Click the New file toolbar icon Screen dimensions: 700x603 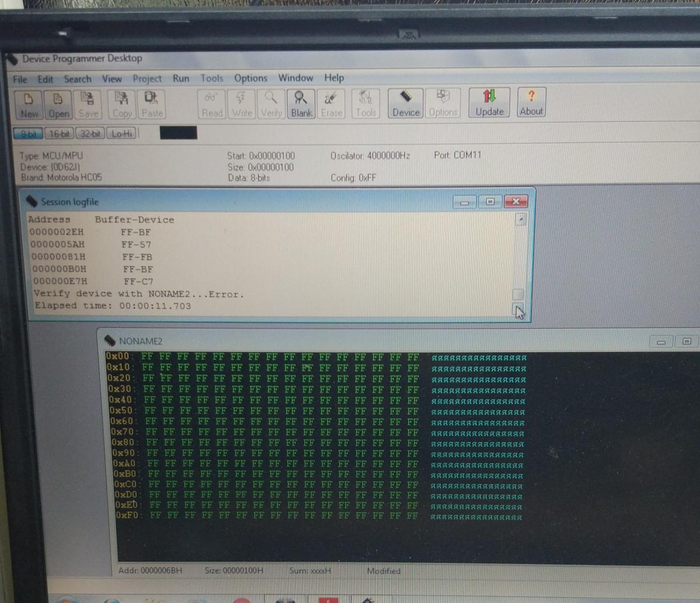(29, 105)
